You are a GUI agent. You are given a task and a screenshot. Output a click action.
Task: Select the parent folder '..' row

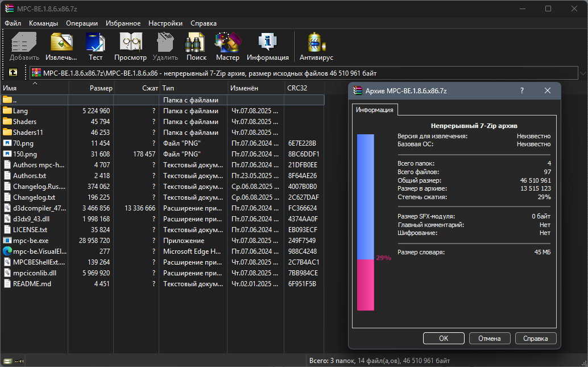point(162,100)
